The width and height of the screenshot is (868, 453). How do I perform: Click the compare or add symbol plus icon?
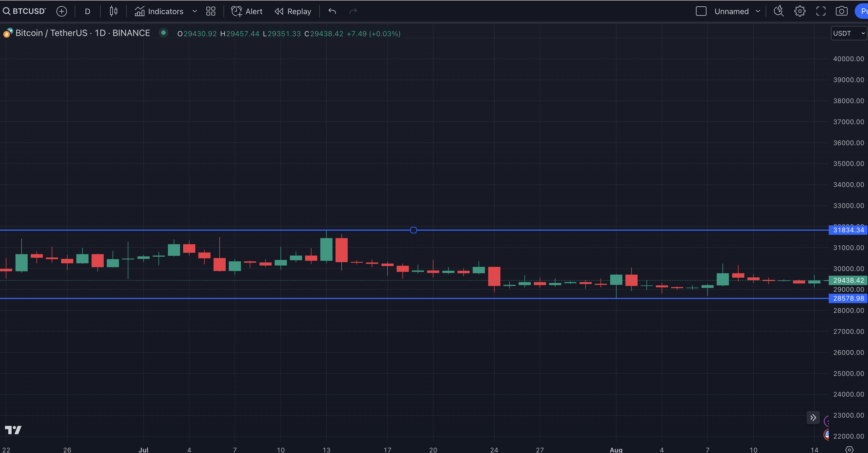(62, 11)
